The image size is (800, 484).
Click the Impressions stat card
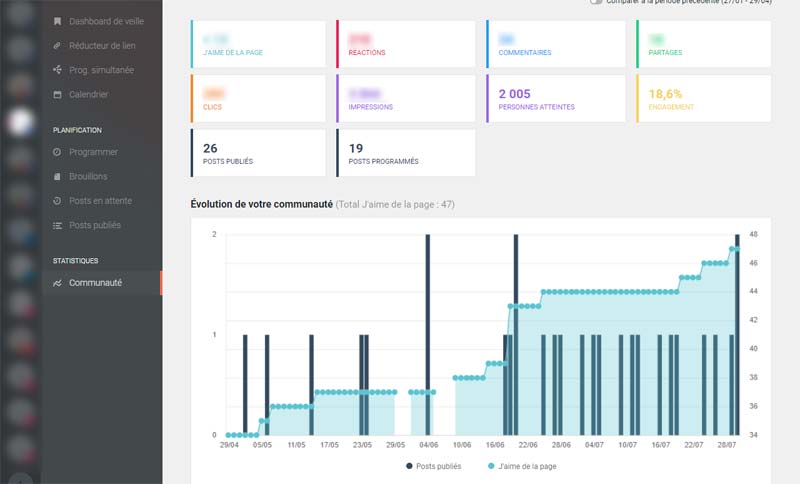point(406,98)
